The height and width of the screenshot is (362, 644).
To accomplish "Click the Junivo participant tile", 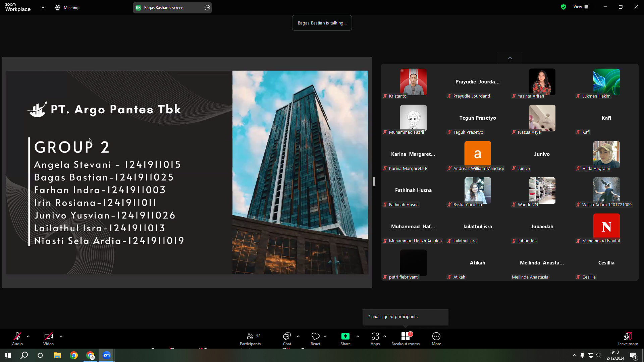I will (x=542, y=155).
